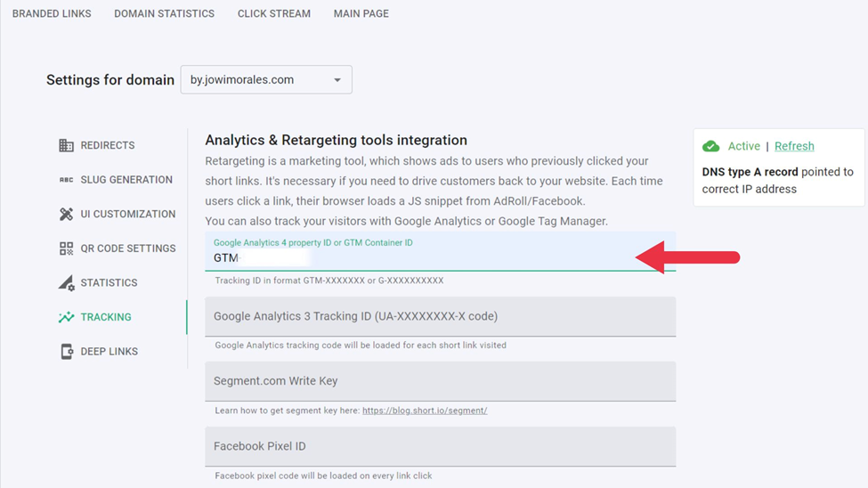Focus the GA4 property or GTM Container ID field
Viewport: 868px width, 488px height.
pos(440,251)
